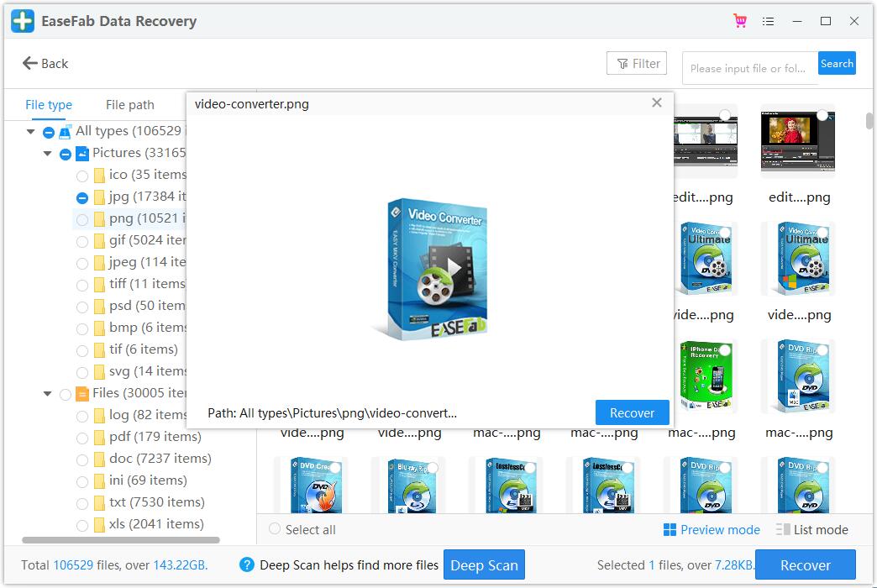Image resolution: width=877 pixels, height=588 pixels.
Task: Switch to the File type tab
Action: pyautogui.click(x=49, y=104)
